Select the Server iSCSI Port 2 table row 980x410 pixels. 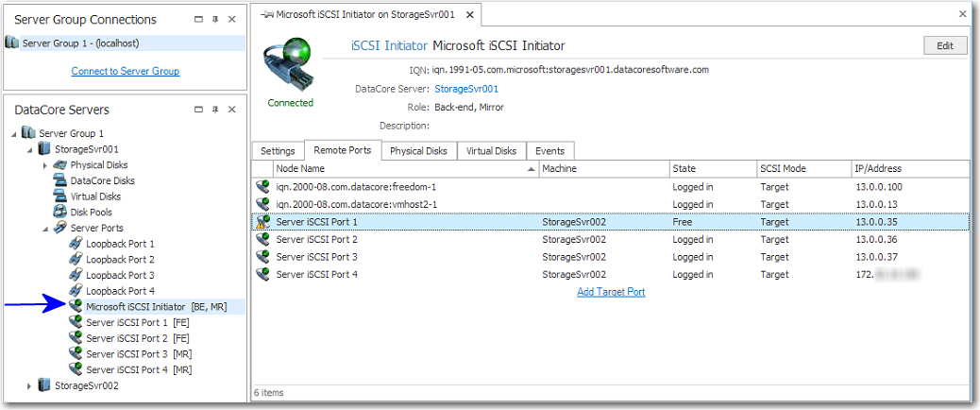(610, 239)
